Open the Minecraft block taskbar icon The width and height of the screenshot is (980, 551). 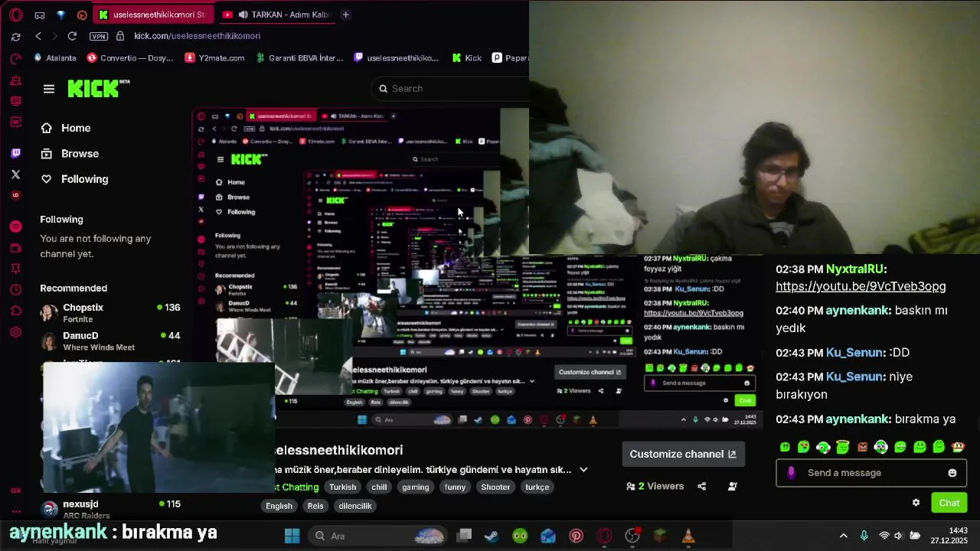[x=660, y=536]
